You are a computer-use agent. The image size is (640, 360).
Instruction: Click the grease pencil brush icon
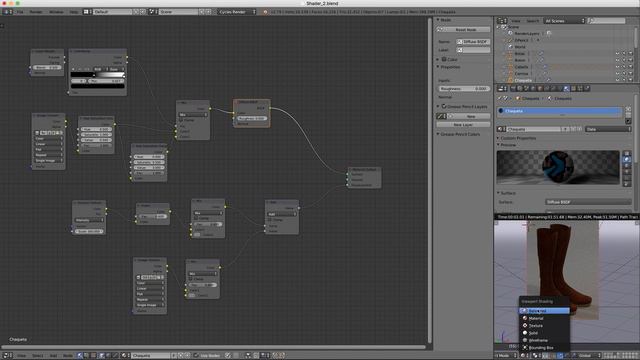click(x=441, y=116)
